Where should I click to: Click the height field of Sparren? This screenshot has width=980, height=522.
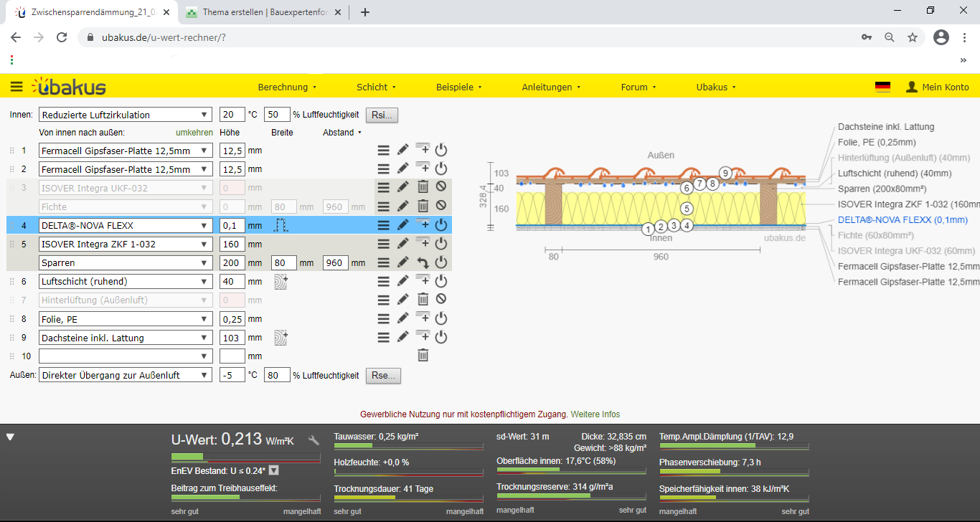point(232,263)
